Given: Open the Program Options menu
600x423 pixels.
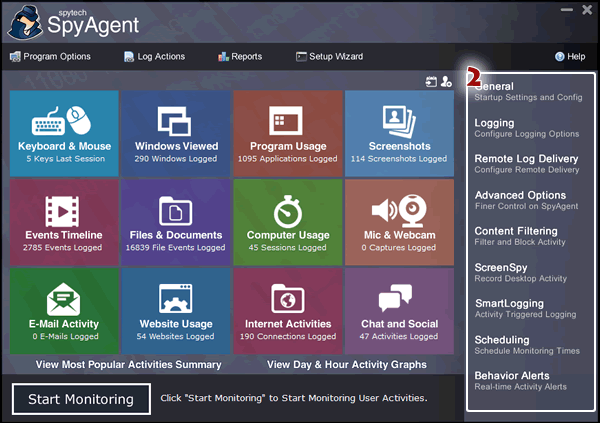Looking at the screenshot, I should 50,57.
